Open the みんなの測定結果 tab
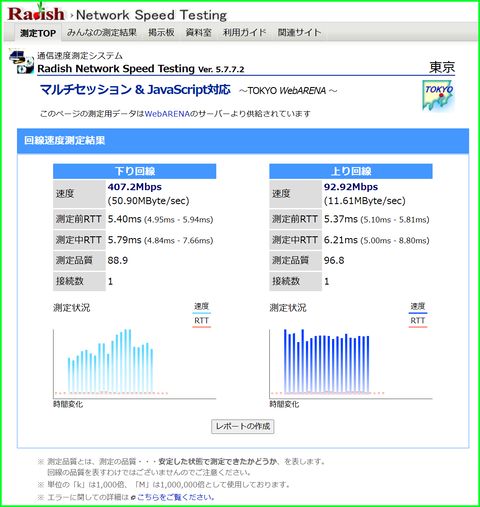 coord(102,32)
